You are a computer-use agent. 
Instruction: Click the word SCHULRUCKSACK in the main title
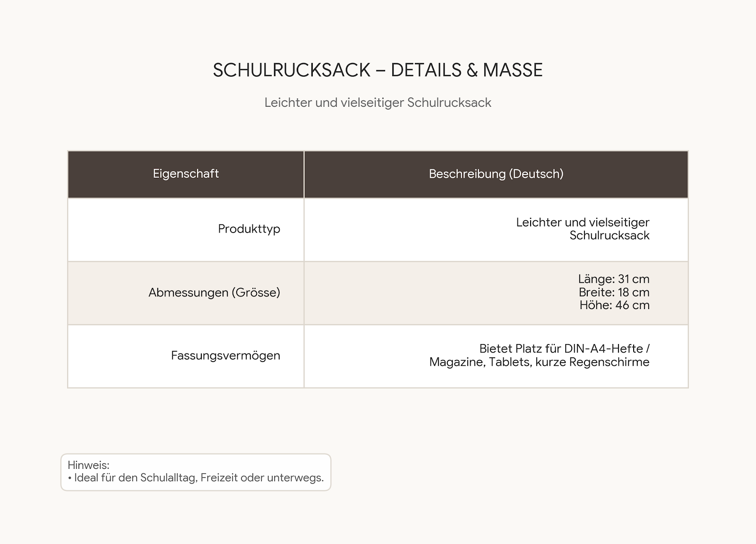[292, 70]
